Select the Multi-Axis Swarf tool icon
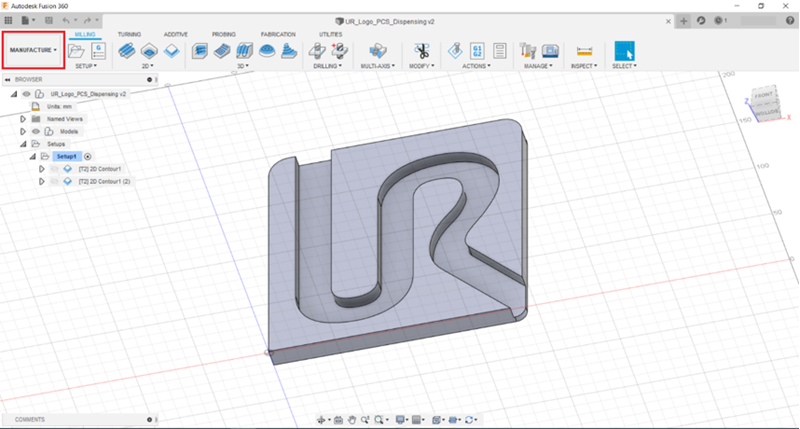The height and width of the screenshot is (429, 800). pos(378,51)
